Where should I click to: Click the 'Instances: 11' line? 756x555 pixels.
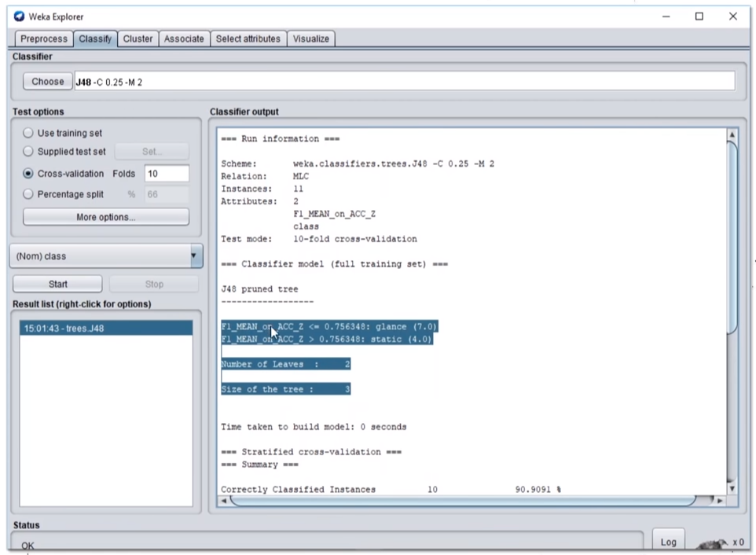click(262, 189)
